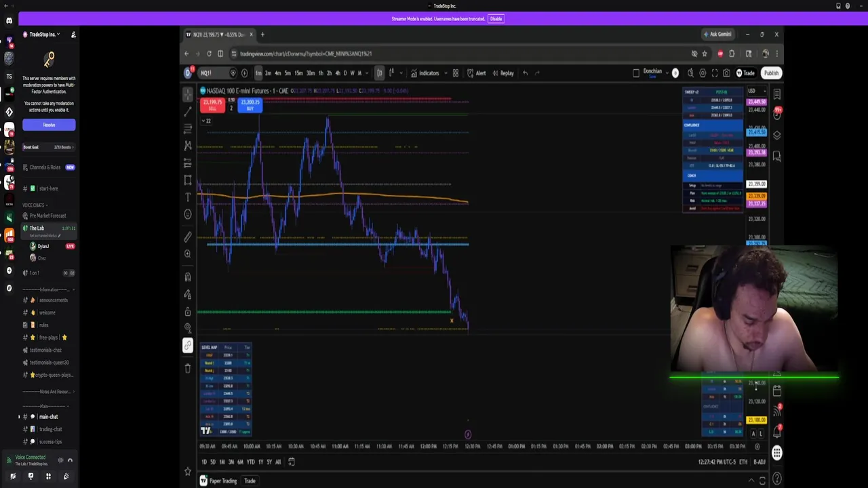Click the browser address bar URL
Screen dimensions: 868x488
(305, 54)
